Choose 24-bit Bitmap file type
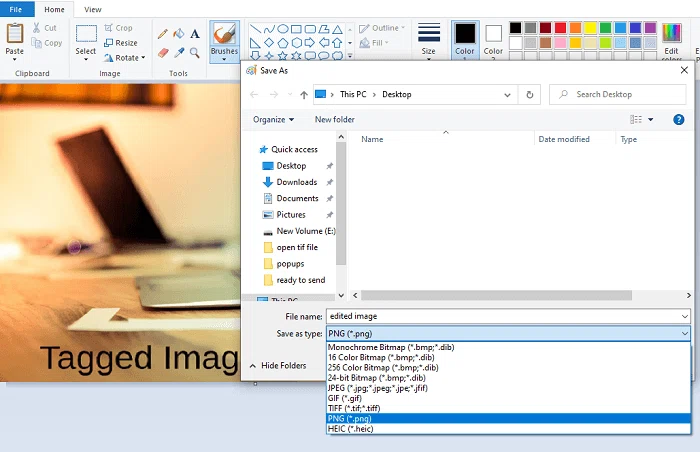Image resolution: width=700 pixels, height=452 pixels. [508, 377]
